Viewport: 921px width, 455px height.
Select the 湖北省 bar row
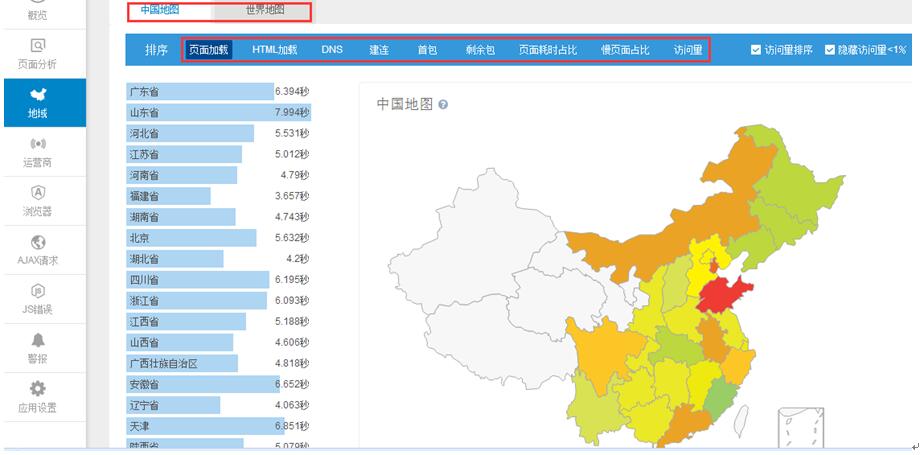[219, 259]
